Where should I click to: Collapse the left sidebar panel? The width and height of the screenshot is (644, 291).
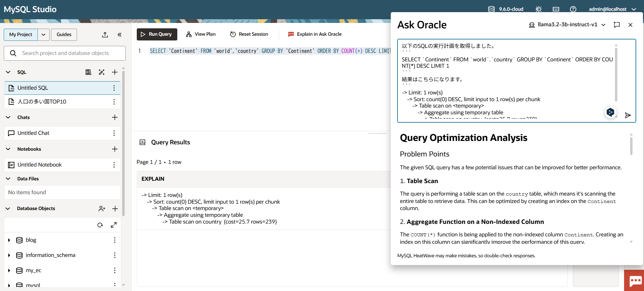tap(120, 35)
